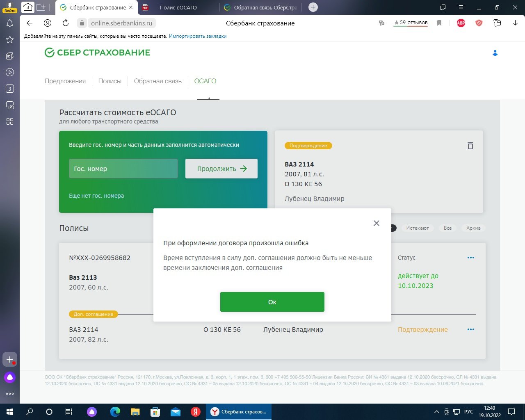Viewport: 525px width, 420px height.
Task: Open the screenshot camera icon in sidebar
Action: (x=10, y=105)
